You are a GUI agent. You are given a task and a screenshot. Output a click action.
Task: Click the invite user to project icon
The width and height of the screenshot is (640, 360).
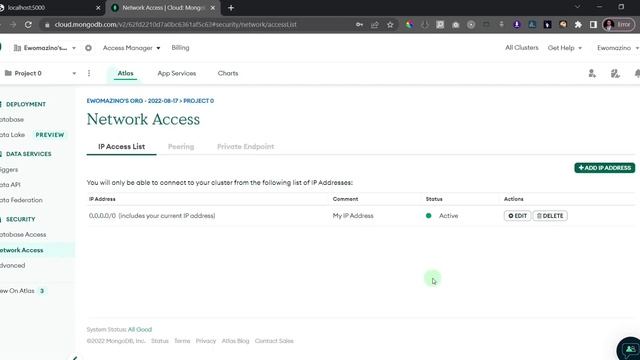(592, 73)
